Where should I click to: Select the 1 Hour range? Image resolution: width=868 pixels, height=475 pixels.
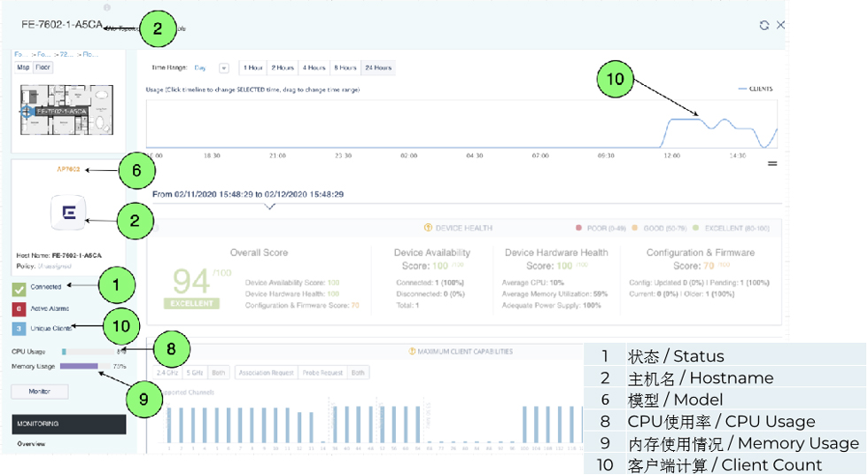click(253, 68)
